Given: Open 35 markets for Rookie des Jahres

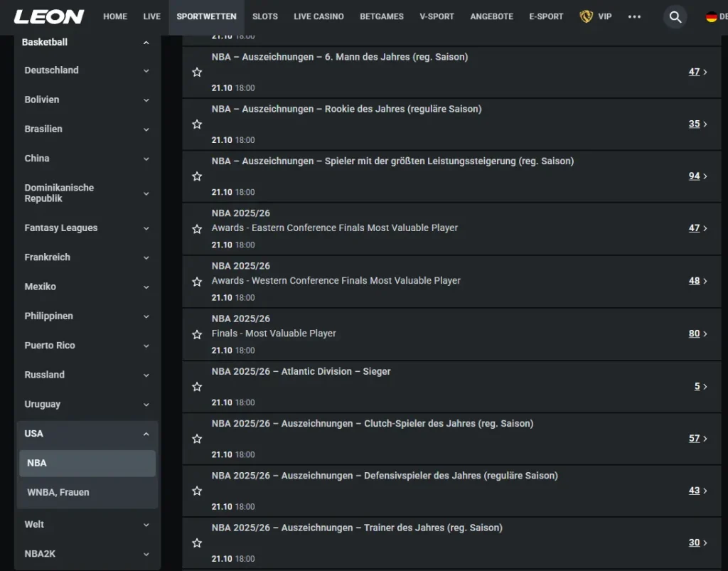Looking at the screenshot, I should (697, 124).
